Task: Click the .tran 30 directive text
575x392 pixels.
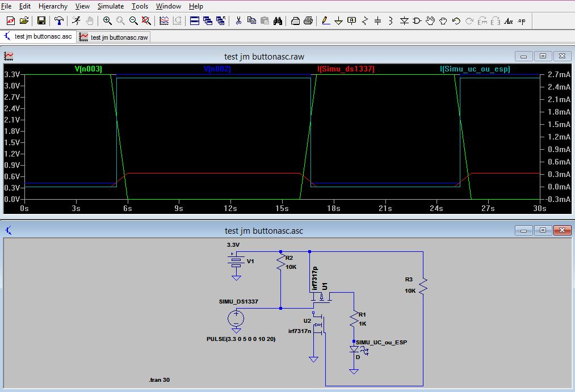Action: point(159,380)
